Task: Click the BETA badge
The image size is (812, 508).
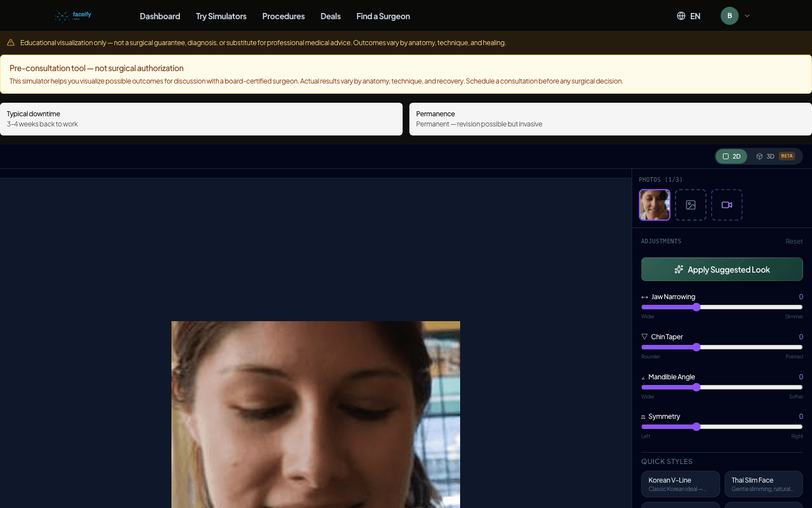Action: coord(787,156)
